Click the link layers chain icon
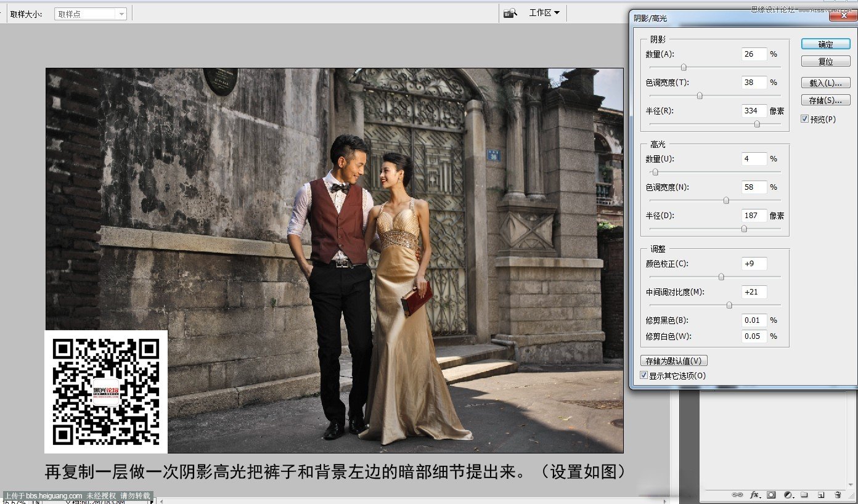Image resolution: width=858 pixels, height=504 pixels. [737, 495]
